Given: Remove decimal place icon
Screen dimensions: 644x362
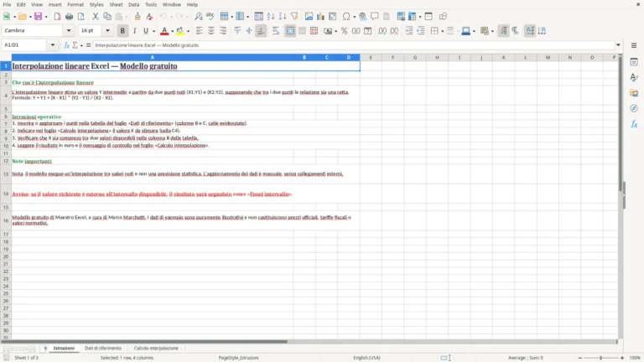Looking at the screenshot, I should 394,31.
